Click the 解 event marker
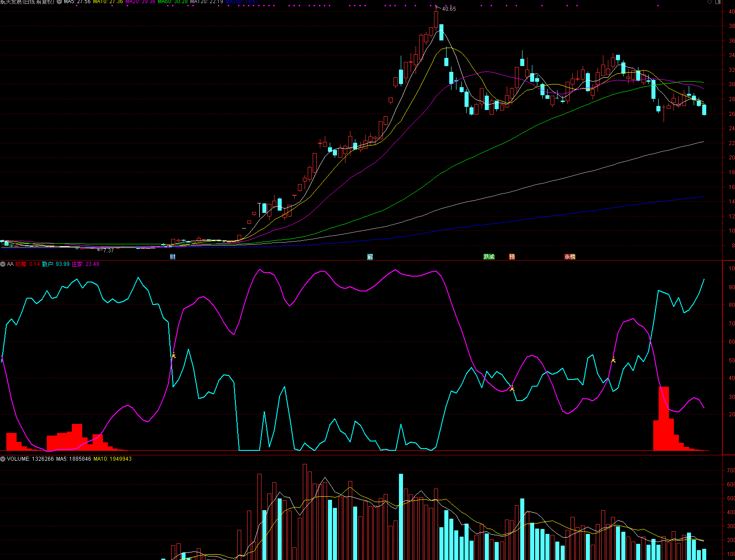735x560 pixels. tap(370, 257)
